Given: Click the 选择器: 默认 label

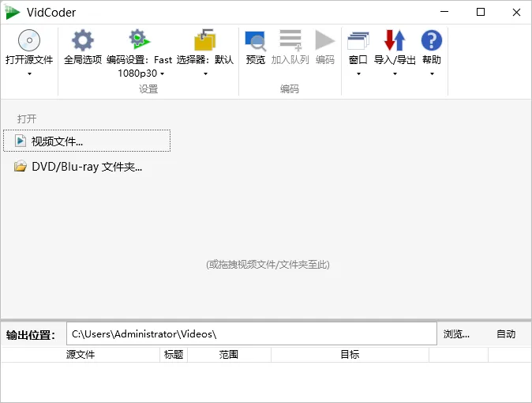Looking at the screenshot, I should click(205, 60).
